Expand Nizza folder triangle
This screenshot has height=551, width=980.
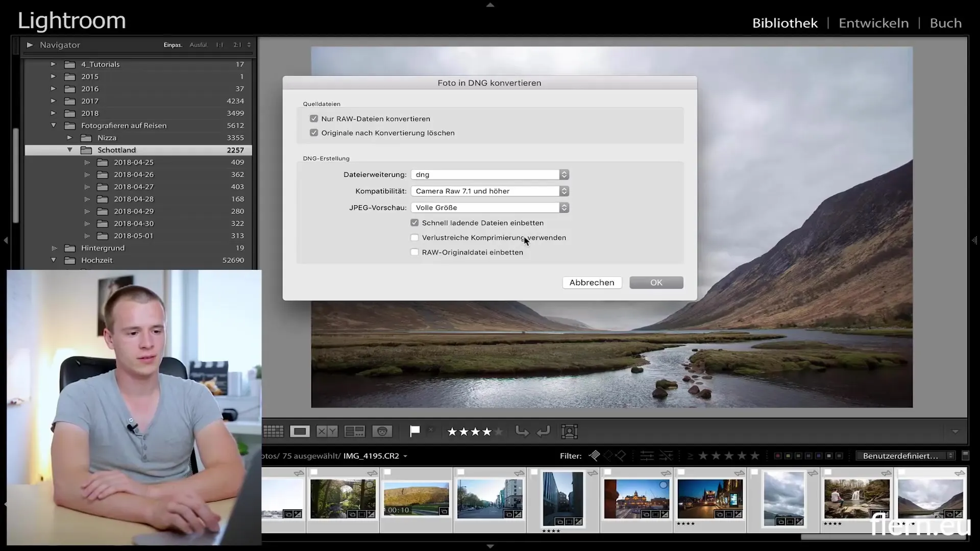[70, 138]
